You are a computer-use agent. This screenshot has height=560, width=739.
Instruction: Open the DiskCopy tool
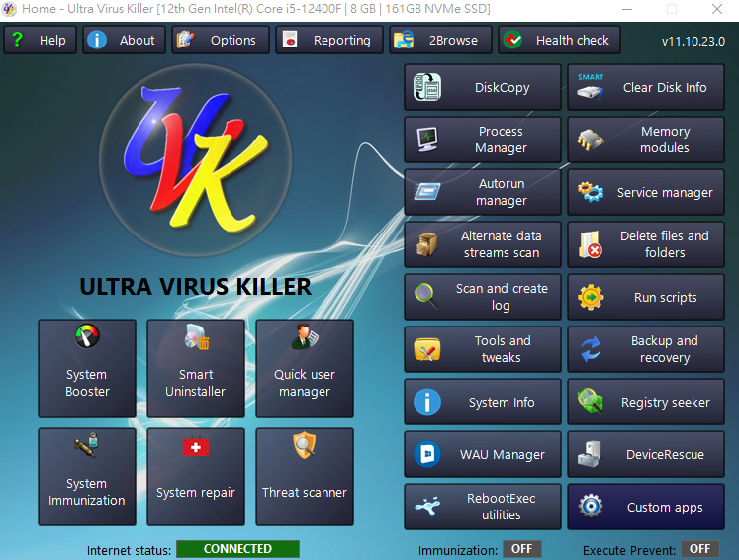click(x=482, y=88)
